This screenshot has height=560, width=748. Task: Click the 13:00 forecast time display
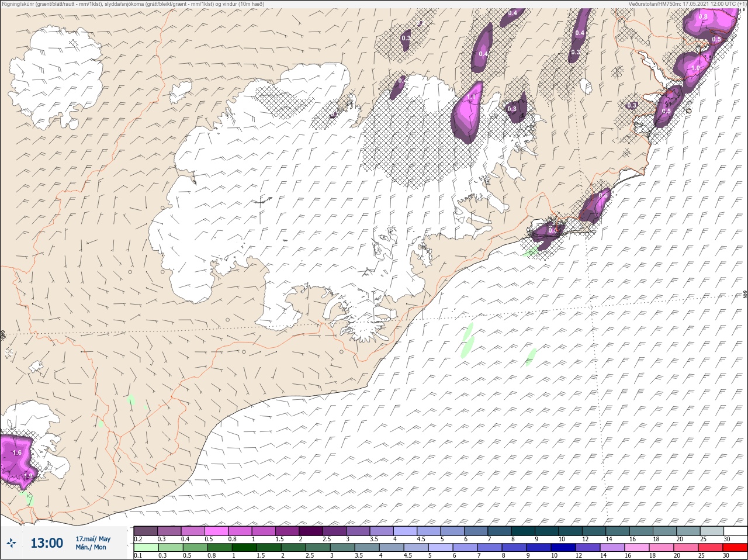pyautogui.click(x=47, y=543)
